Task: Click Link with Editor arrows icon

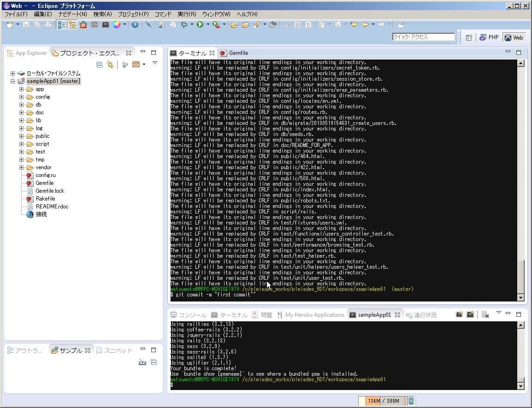Action: (110, 65)
